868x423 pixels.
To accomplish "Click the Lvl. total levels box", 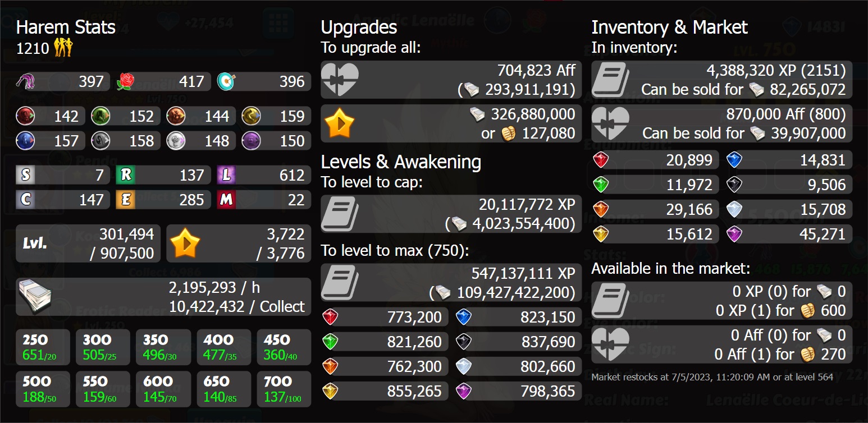I will pyautogui.click(x=88, y=243).
